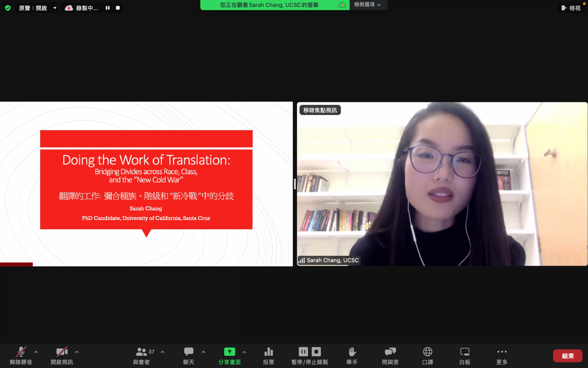
Task: Open the Whiteboard (白板) icon
Action: [465, 352]
